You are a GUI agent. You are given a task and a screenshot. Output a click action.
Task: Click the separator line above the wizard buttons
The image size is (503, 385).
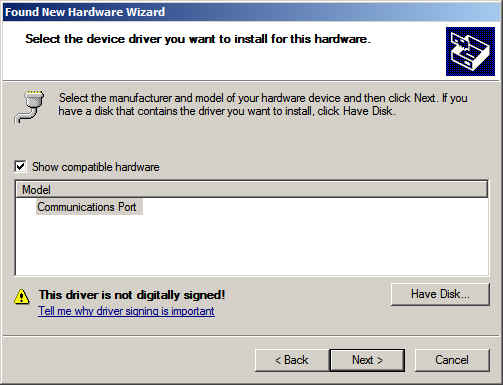pos(252,336)
